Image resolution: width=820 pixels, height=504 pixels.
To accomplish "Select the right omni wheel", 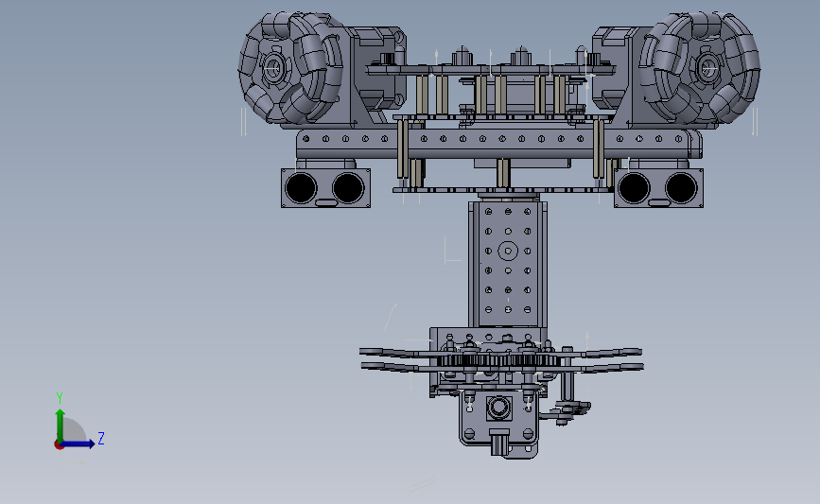I will click(700, 68).
